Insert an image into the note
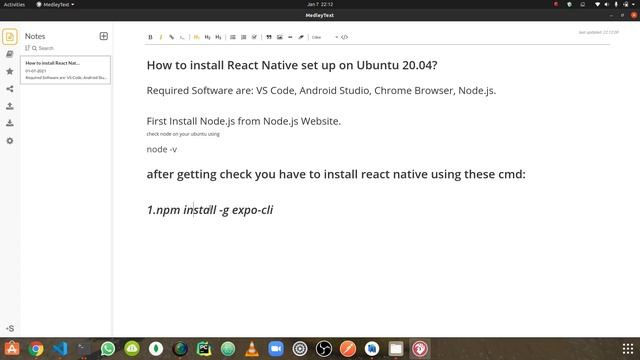Viewport: 640px width, 360px height. coord(280,37)
